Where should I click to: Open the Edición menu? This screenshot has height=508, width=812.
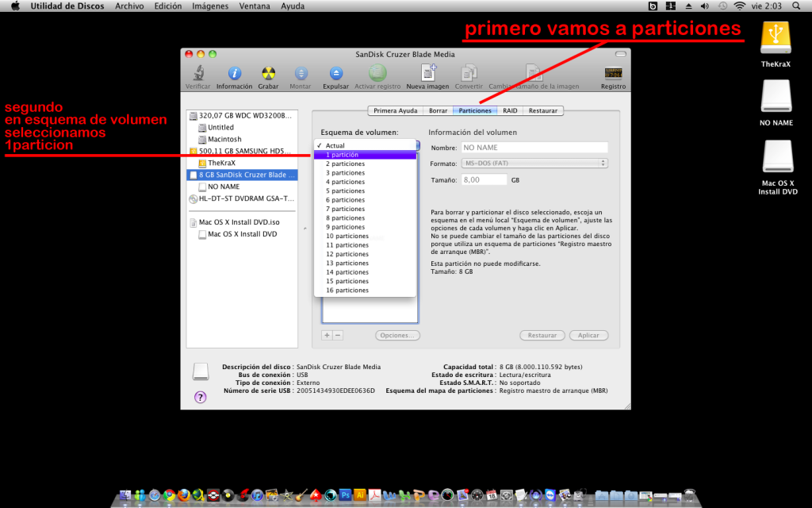(168, 6)
